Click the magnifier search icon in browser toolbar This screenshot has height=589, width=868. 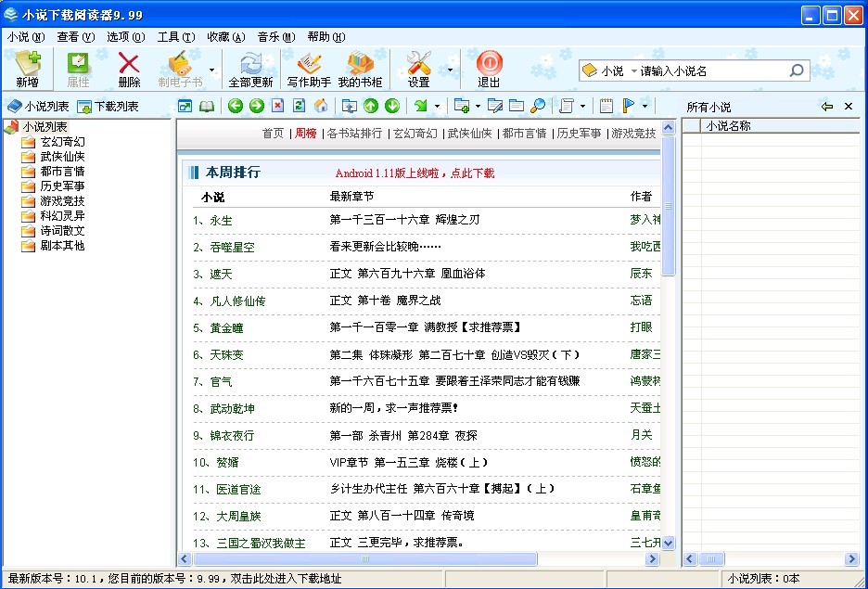coord(537,106)
